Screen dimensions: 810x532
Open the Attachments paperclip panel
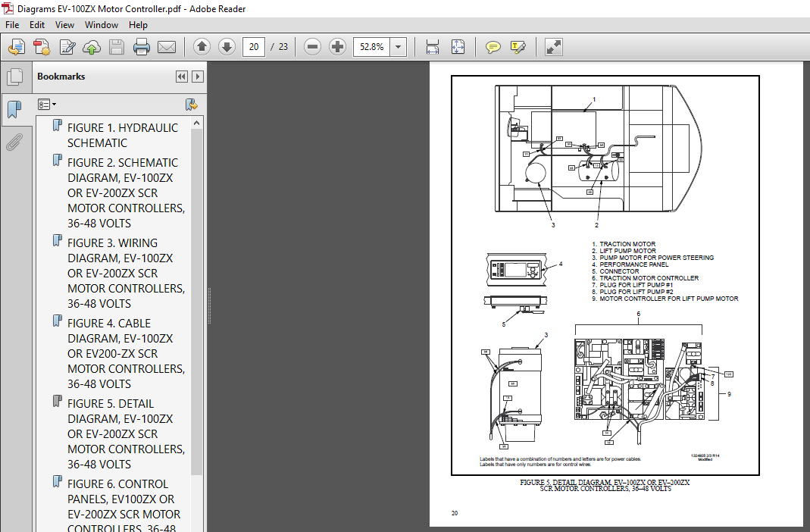(x=15, y=142)
